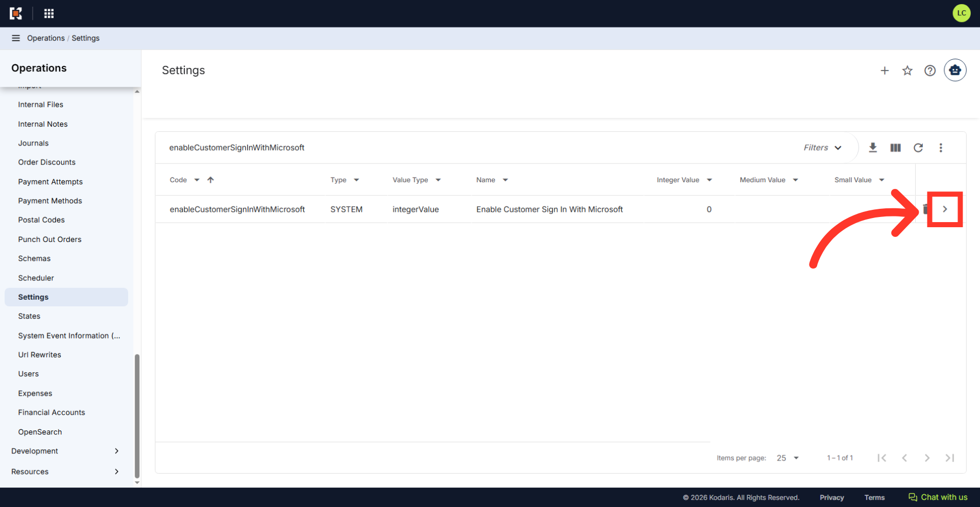Open the Chat with us button
The height and width of the screenshot is (507, 980).
tap(938, 497)
